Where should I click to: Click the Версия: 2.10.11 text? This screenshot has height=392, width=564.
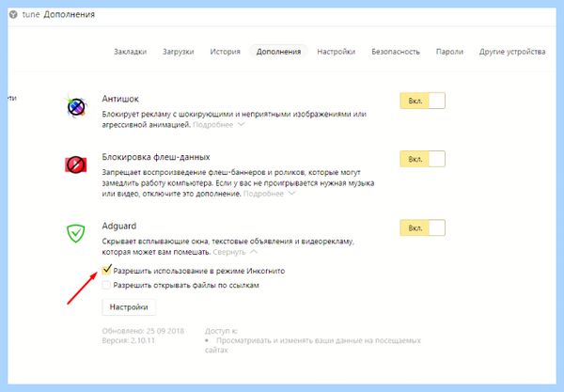(129, 340)
